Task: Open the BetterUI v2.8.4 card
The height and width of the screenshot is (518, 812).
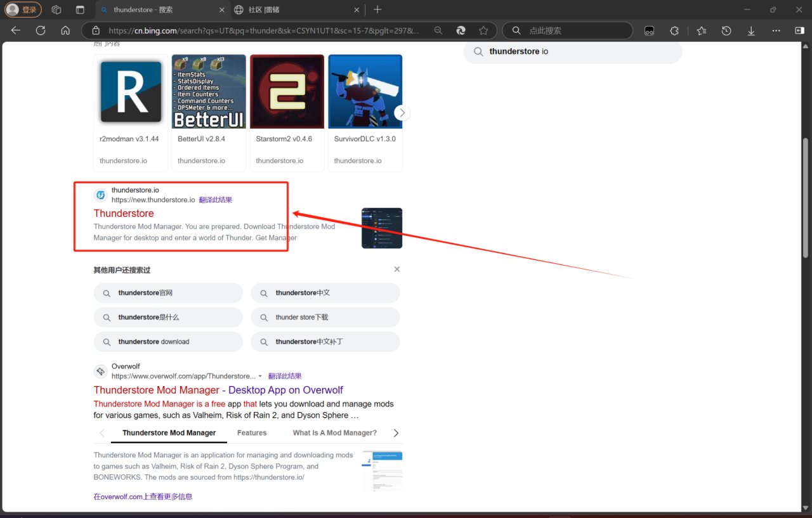Action: 209,112
